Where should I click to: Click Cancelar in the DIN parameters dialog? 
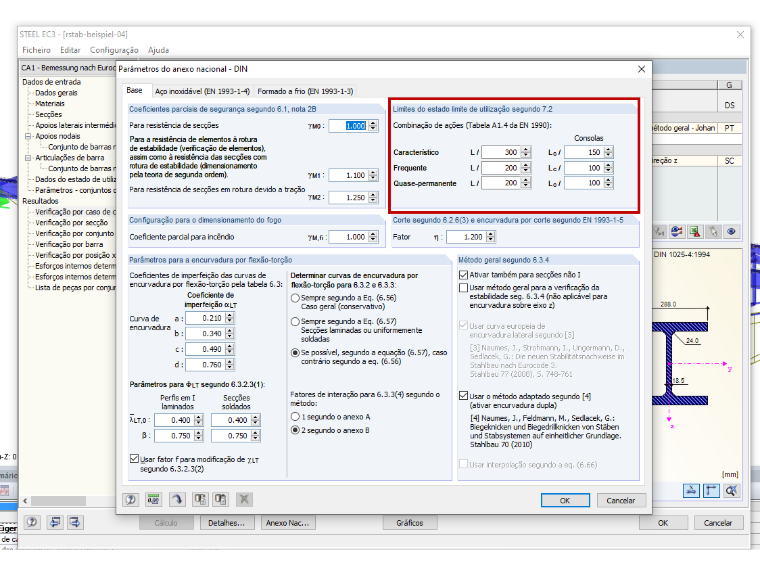click(x=621, y=500)
